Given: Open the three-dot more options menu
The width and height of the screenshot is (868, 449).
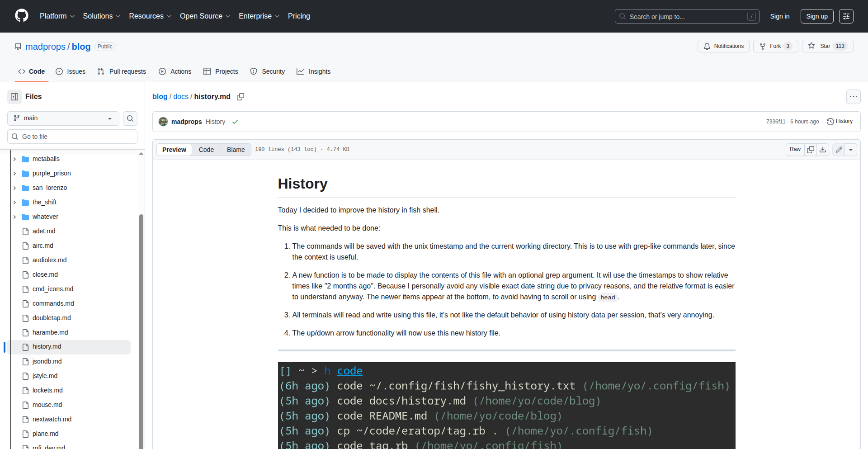Looking at the screenshot, I should tap(853, 97).
